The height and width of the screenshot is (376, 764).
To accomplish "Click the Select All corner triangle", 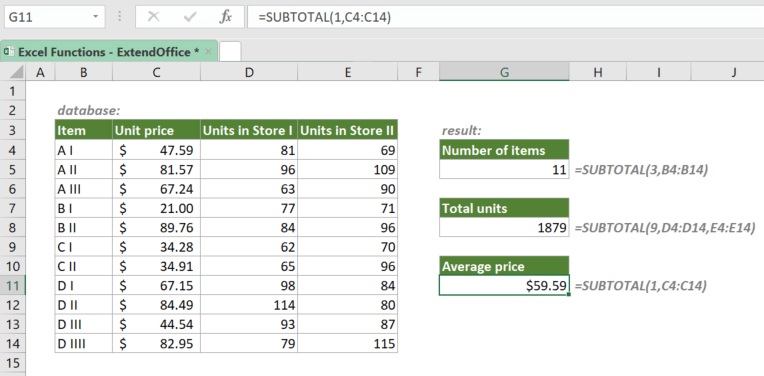I will pyautogui.click(x=16, y=73).
